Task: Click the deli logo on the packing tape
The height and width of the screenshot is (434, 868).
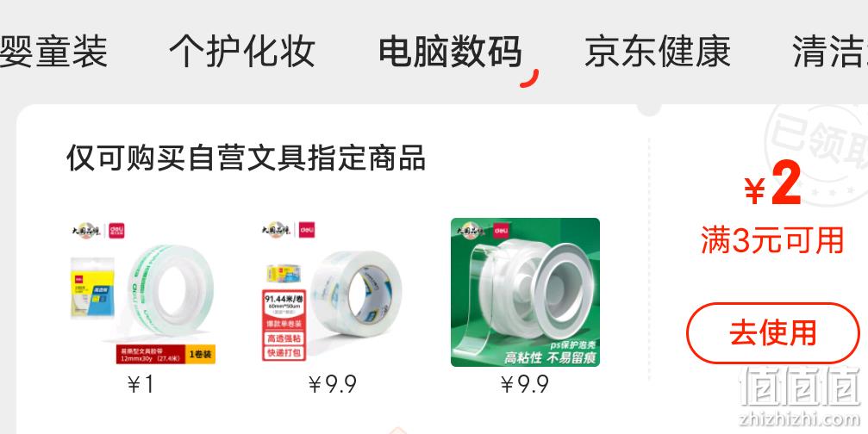Action: 307,230
